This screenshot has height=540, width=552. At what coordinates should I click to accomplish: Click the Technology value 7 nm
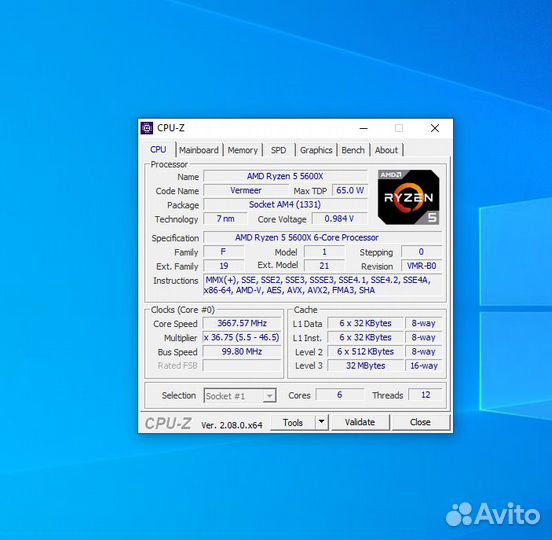[x=225, y=219]
